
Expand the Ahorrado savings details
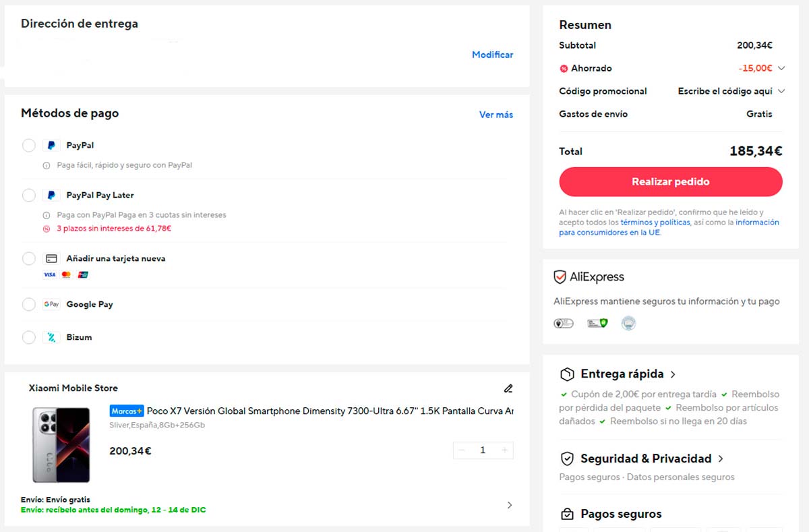point(781,68)
